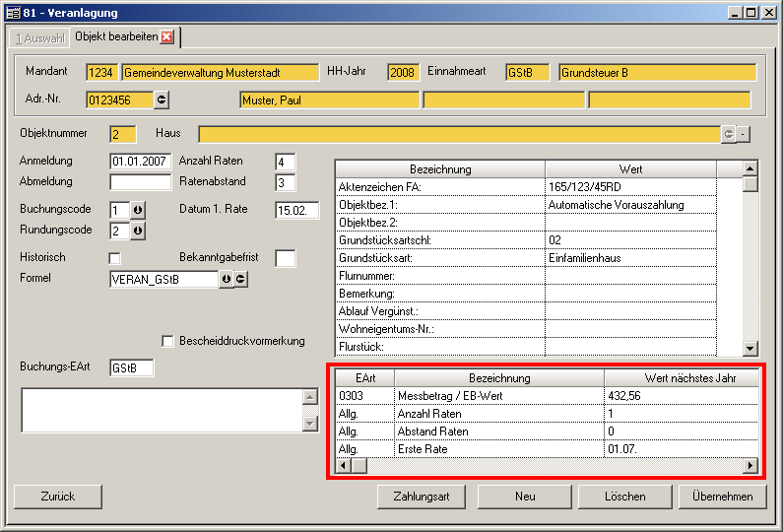Click the selection icon next to Buchungscode
Viewport: 783px width, 532px height.
pos(138,211)
